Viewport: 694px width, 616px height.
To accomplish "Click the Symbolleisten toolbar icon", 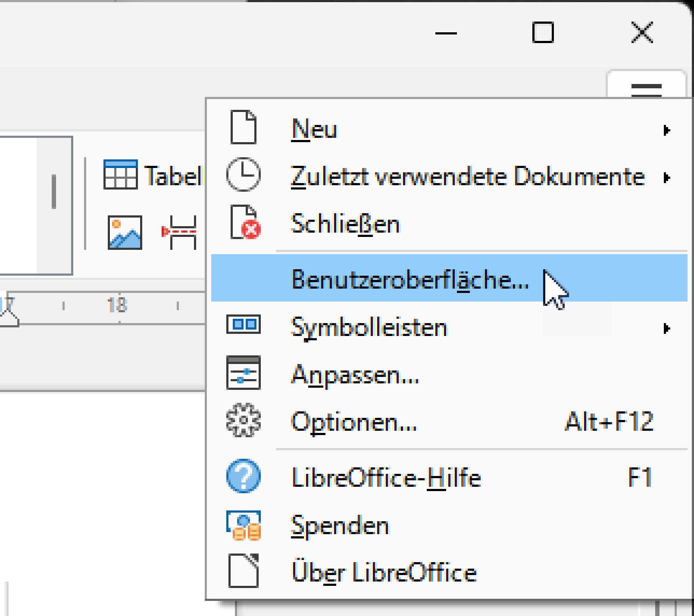I will tap(244, 325).
